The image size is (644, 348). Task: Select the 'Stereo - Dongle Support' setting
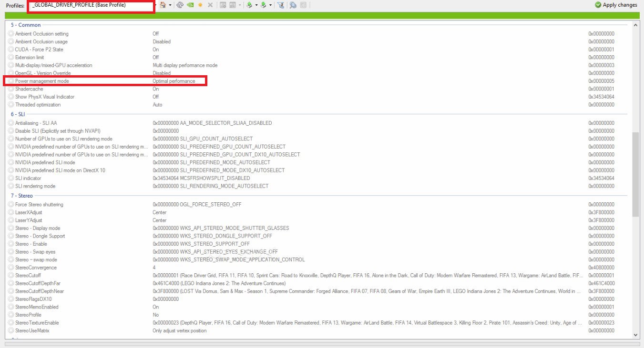40,236
